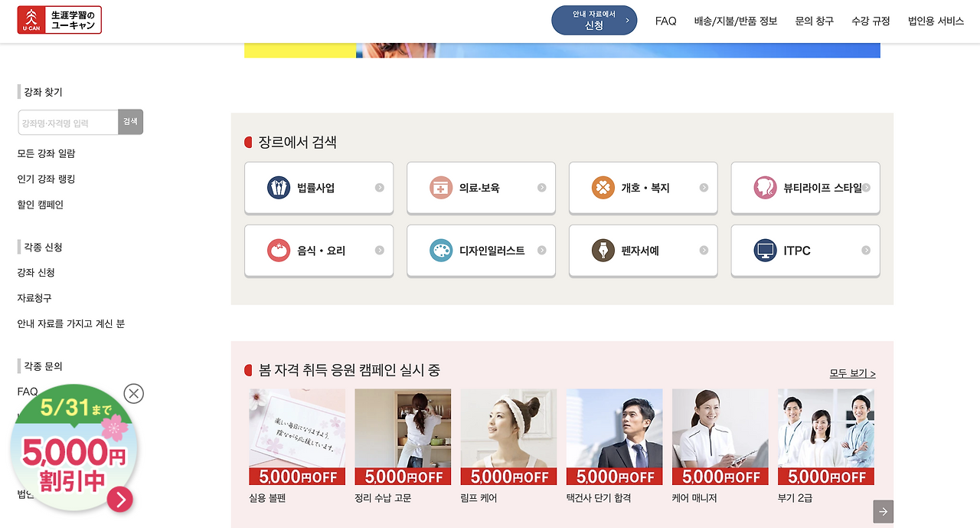This screenshot has width=980, height=528.
Task: Click the chevron on 펜자서예 card
Action: (x=704, y=251)
